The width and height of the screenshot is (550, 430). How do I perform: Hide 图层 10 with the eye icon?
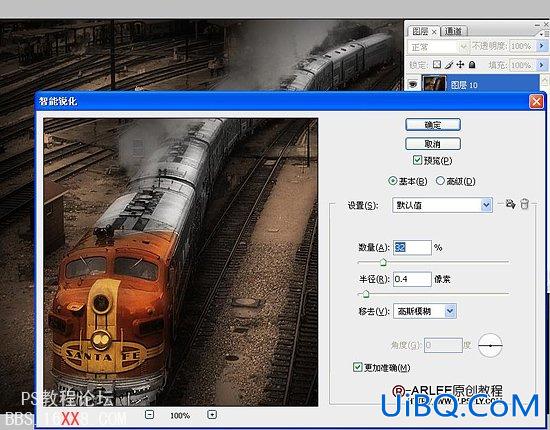point(413,84)
